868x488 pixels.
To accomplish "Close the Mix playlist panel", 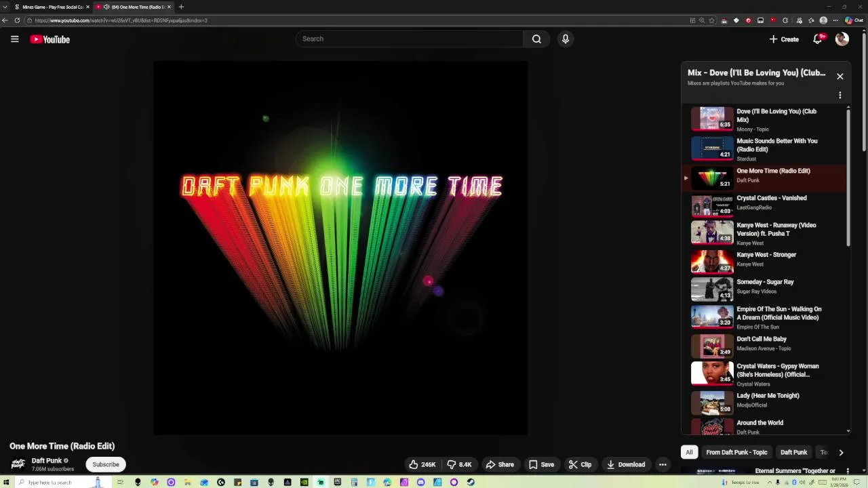I will click(x=840, y=77).
